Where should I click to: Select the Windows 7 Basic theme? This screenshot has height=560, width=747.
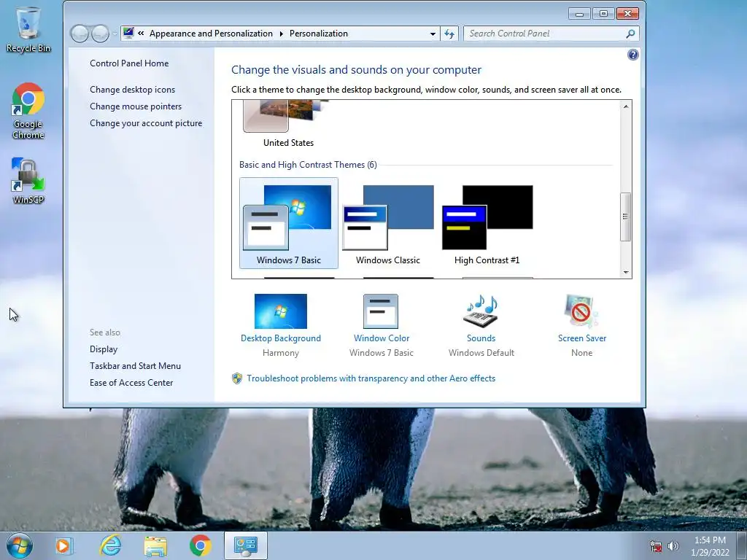(289, 223)
